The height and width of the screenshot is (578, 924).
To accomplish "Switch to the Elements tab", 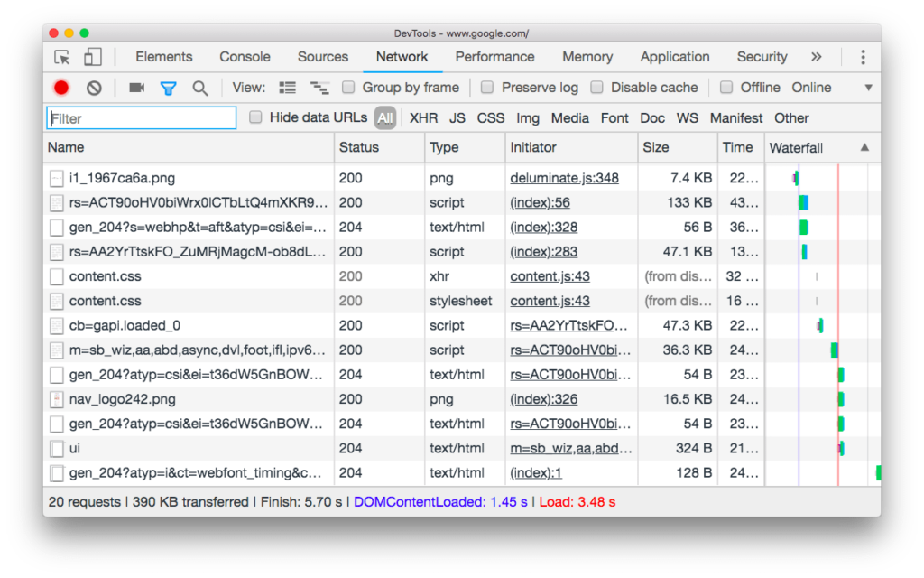I will point(164,57).
